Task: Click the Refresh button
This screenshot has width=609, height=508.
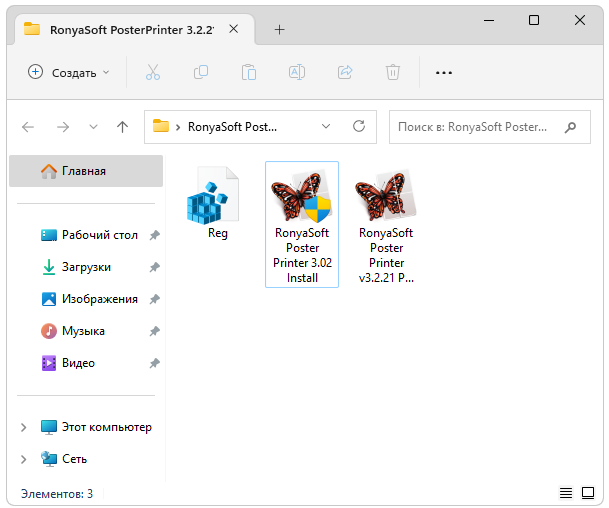Action: pos(359,127)
